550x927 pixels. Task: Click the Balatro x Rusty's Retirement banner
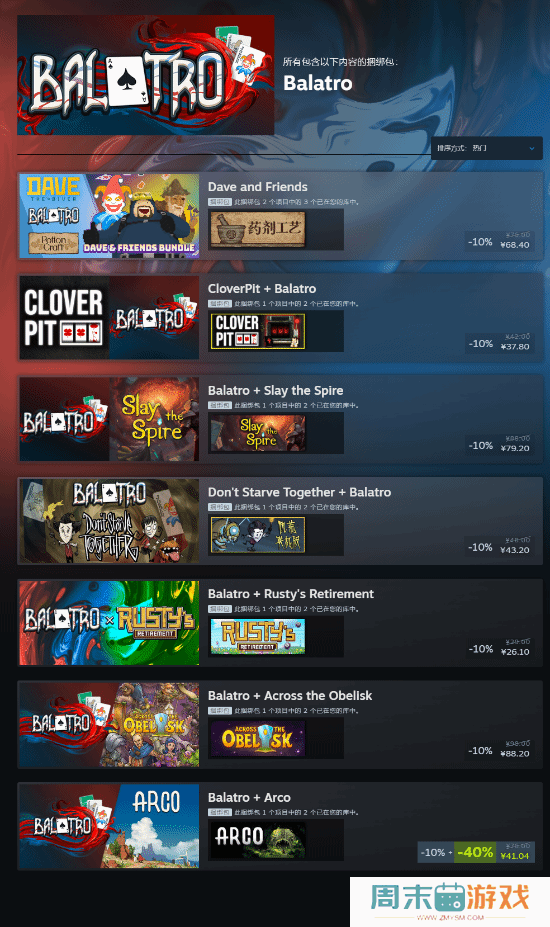coord(109,623)
